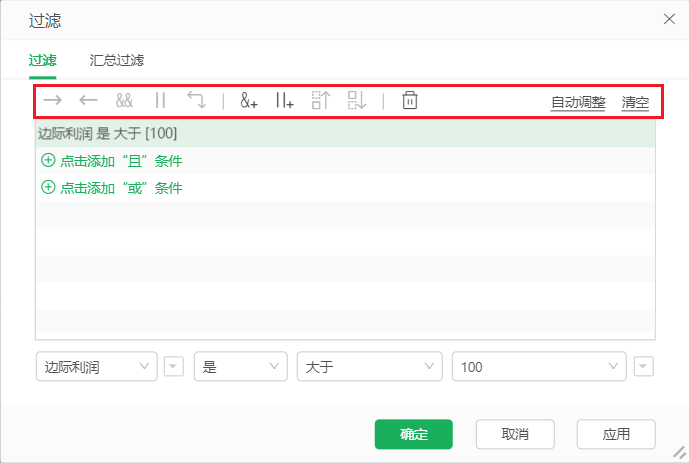This screenshot has width=689, height=463.
Task: Open the 大于 operator dropdown
Action: [x=370, y=366]
